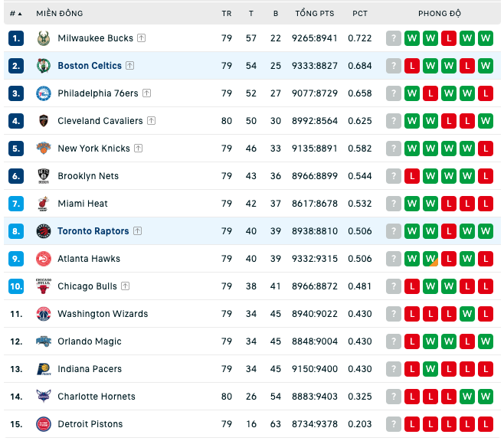504x441 pixels.
Task: Click the Philadelphia 76ers logo
Action: tap(44, 93)
